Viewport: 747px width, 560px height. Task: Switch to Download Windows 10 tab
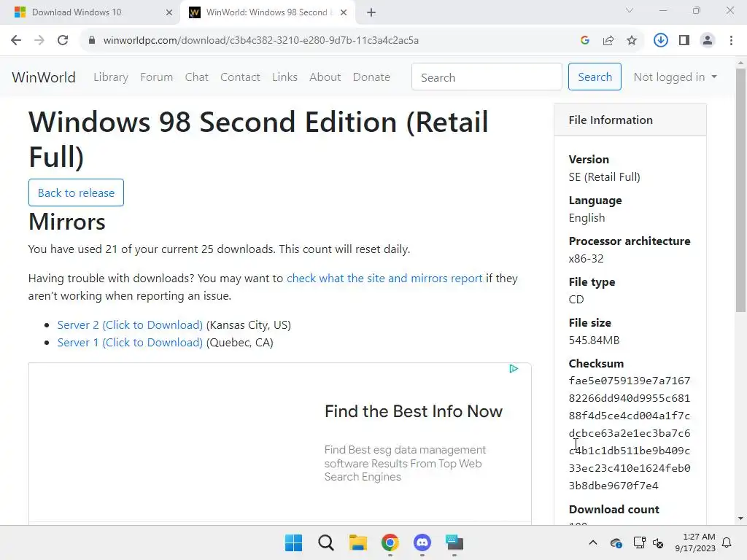click(x=90, y=12)
